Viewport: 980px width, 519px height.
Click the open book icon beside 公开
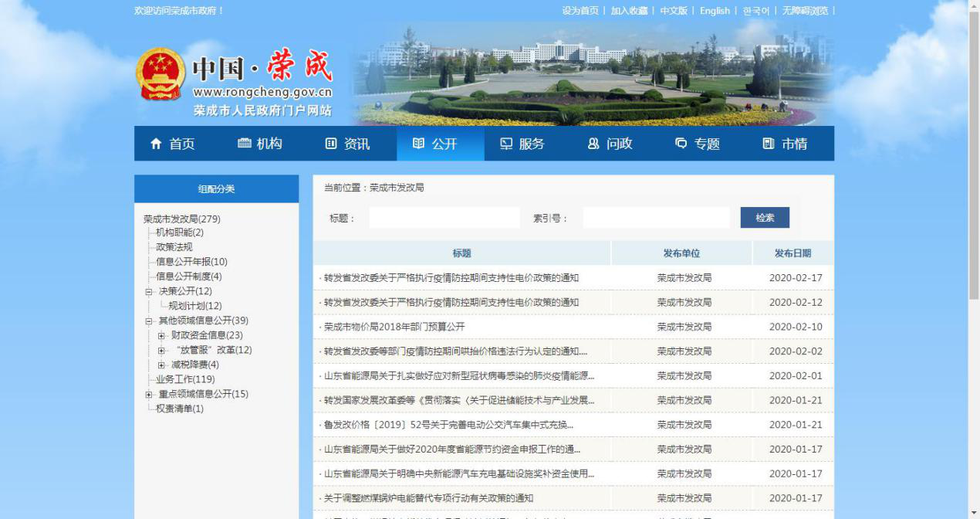(x=419, y=144)
